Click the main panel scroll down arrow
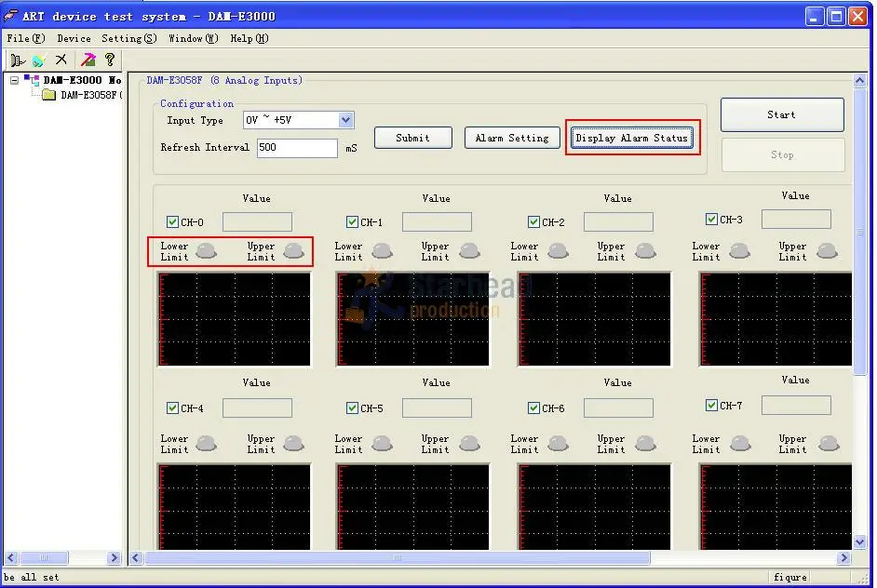The width and height of the screenshot is (877, 588). (x=859, y=541)
